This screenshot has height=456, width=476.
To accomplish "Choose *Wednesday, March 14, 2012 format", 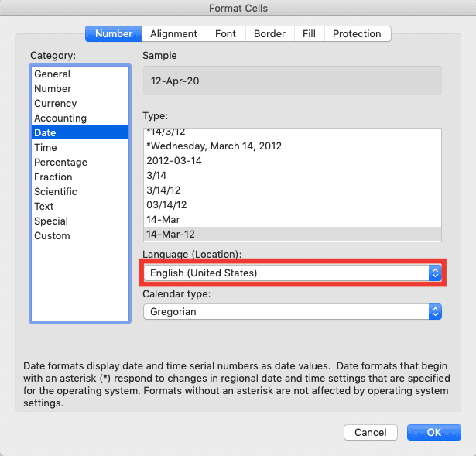I will [x=293, y=146].
